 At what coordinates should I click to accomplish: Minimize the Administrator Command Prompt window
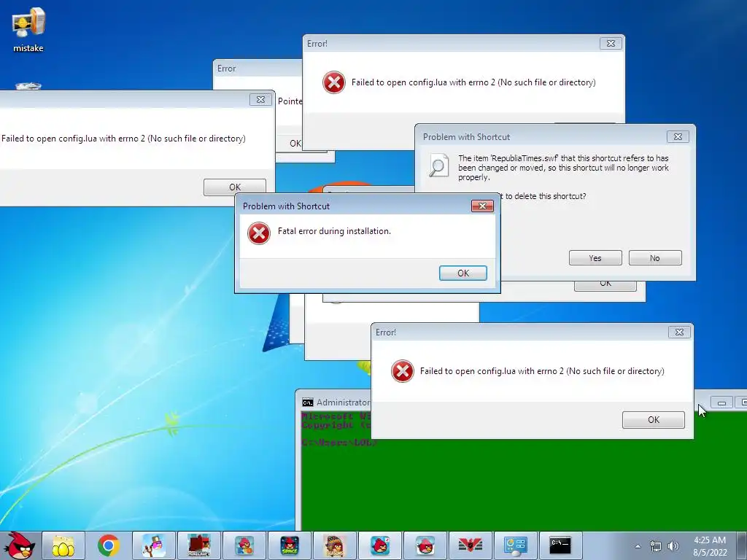[721, 402]
